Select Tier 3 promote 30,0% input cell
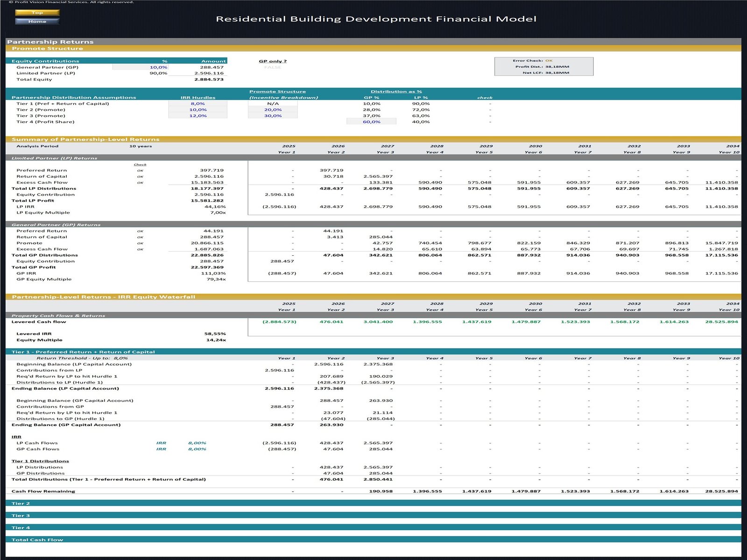Viewport: 747px width, 560px height. 273,116
